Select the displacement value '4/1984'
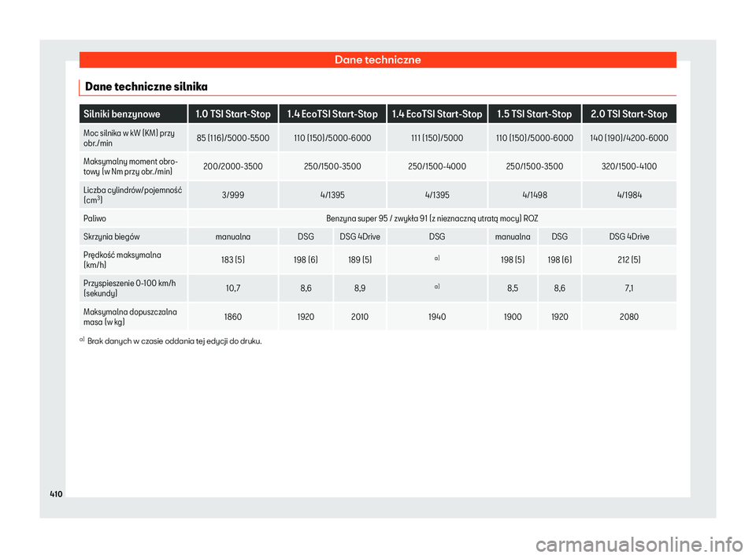756x558 pixels. (629, 195)
